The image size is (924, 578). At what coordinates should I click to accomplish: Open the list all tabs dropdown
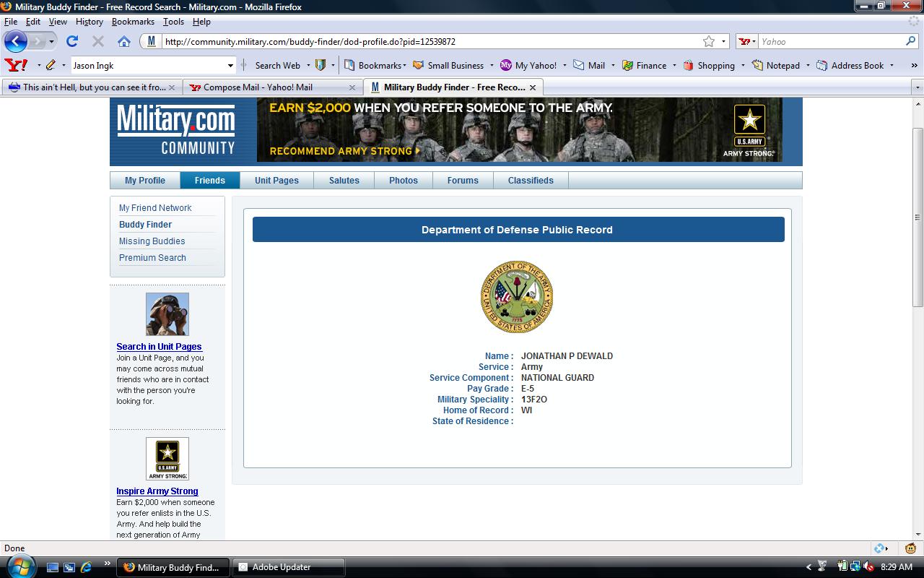pyautogui.click(x=918, y=87)
